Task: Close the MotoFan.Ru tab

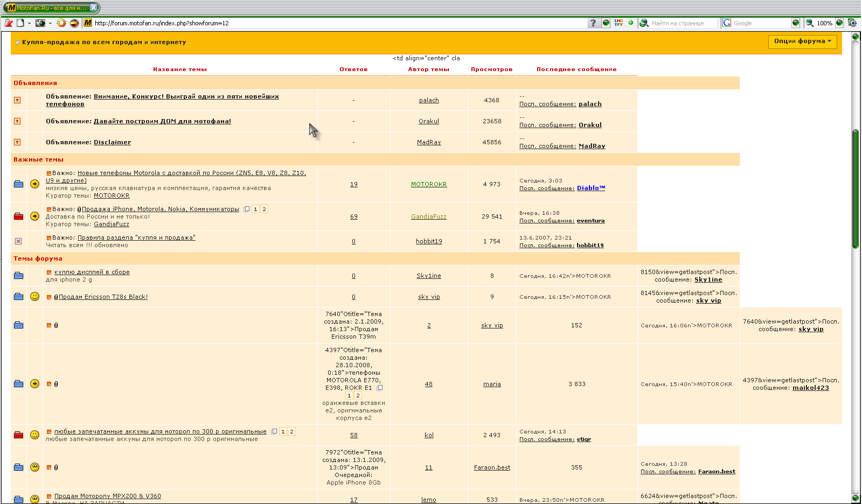Action: (x=94, y=8)
